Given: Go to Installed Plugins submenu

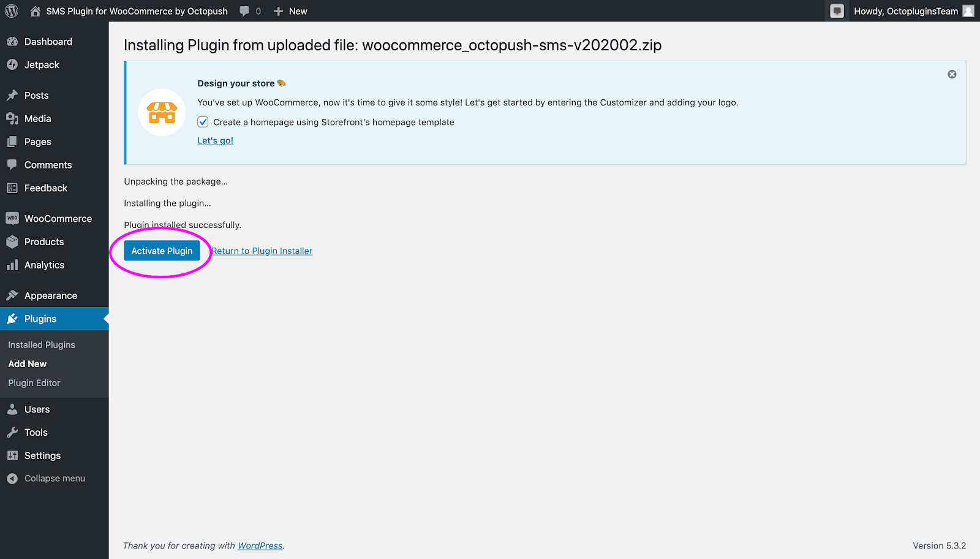Looking at the screenshot, I should pyautogui.click(x=42, y=344).
